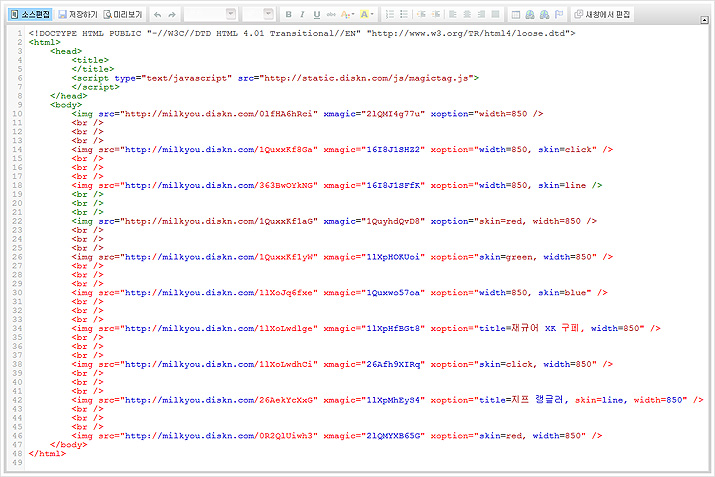Click the <head> tag on line 3
The height and width of the screenshot is (477, 715).
coord(66,51)
